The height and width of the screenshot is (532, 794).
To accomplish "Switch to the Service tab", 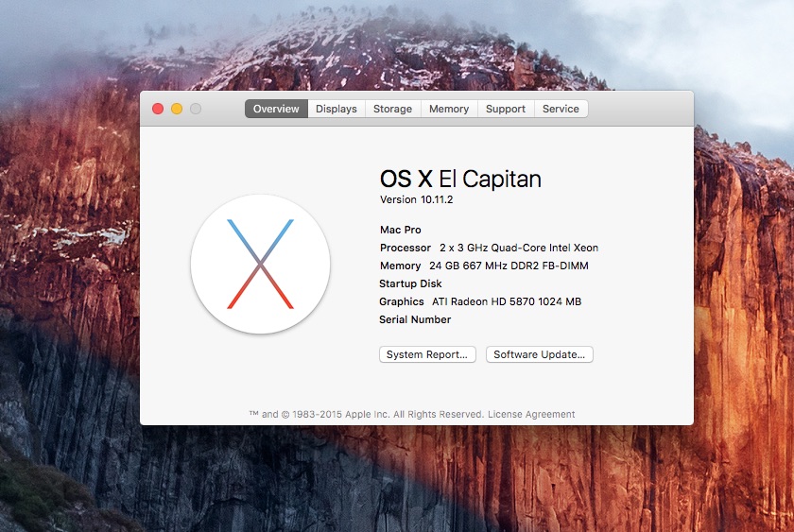I will 561,109.
